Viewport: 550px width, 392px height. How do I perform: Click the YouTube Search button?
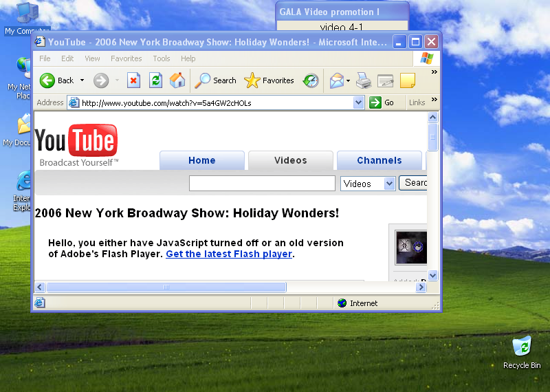tap(413, 183)
